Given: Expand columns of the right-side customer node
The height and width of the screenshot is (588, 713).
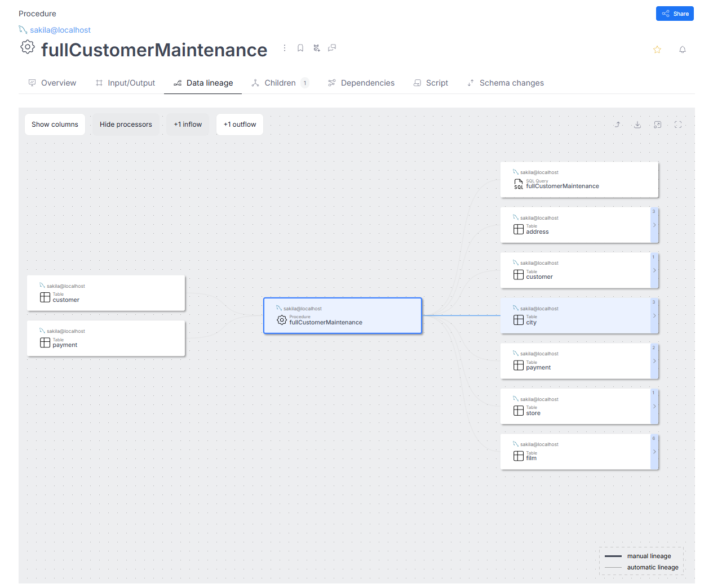Looking at the screenshot, I should (654, 270).
